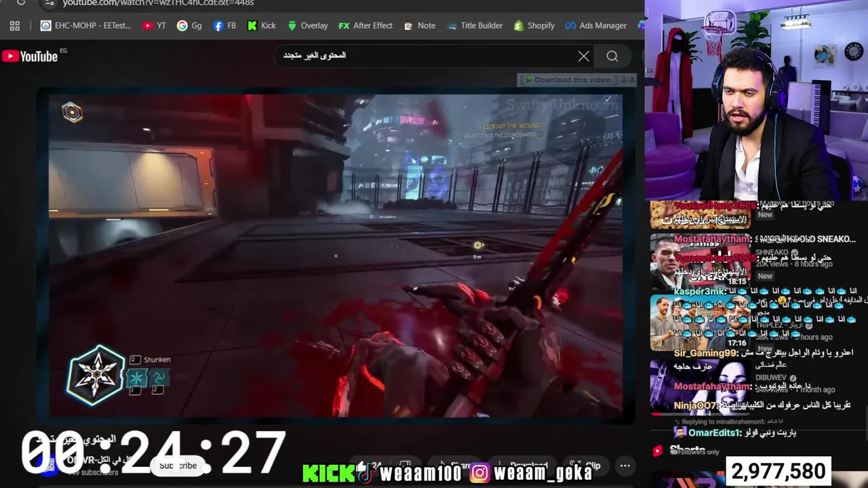Open the YT bookmark
Image resolution: width=868 pixels, height=488 pixels.
pyautogui.click(x=155, y=26)
